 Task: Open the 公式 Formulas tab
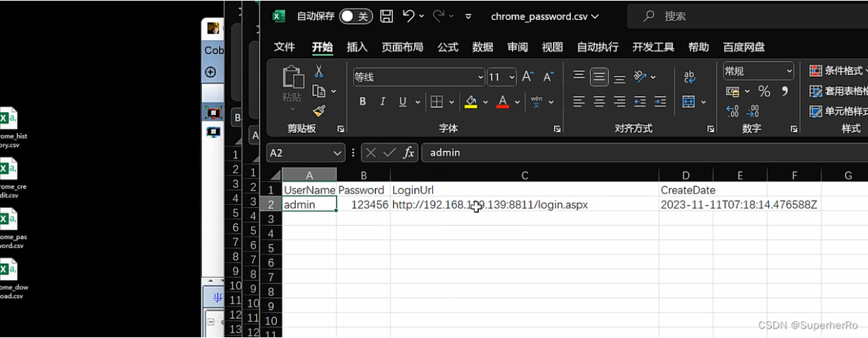(448, 47)
